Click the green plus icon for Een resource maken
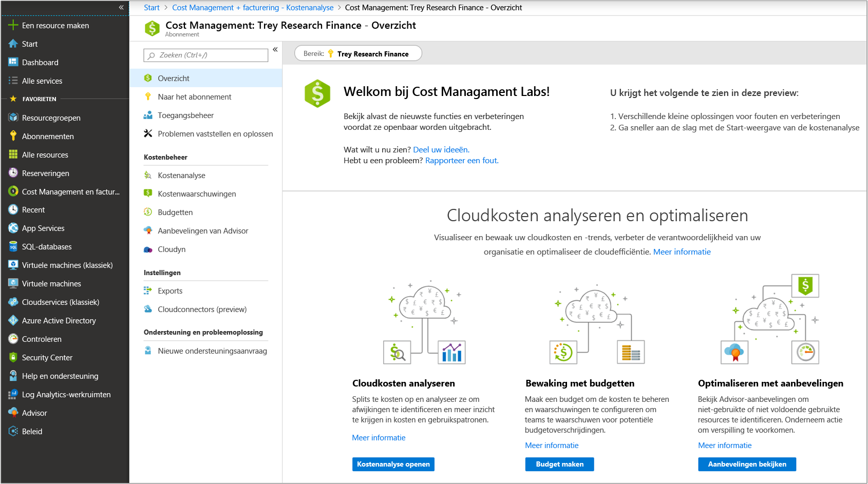 tap(13, 25)
